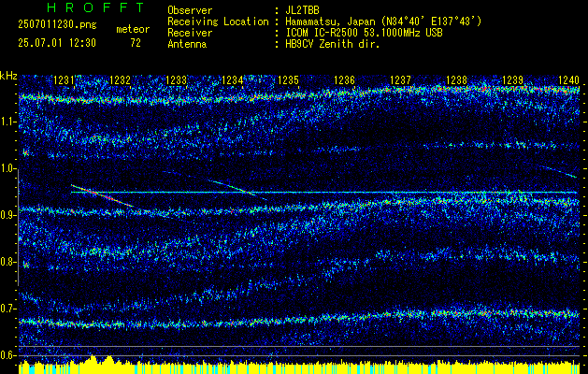This screenshot has width=588, height=374.
Task: Click the 1233 time marker
Action: (x=177, y=79)
